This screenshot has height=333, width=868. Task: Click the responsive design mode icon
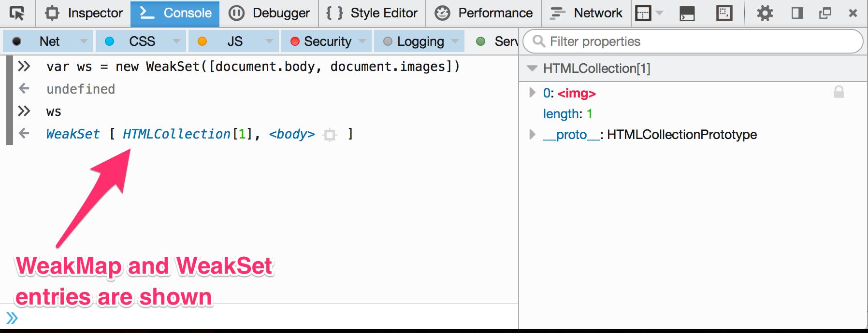coord(724,13)
